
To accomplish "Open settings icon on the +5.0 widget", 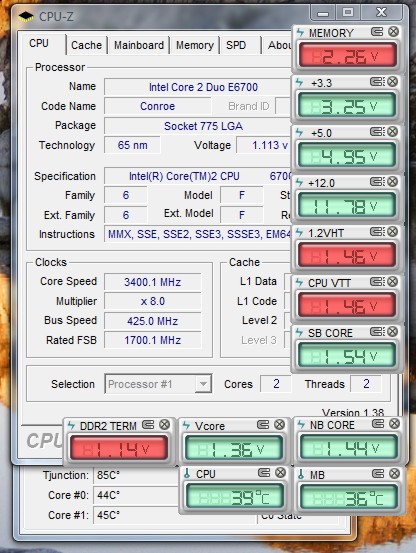I will pyautogui.click(x=377, y=132).
